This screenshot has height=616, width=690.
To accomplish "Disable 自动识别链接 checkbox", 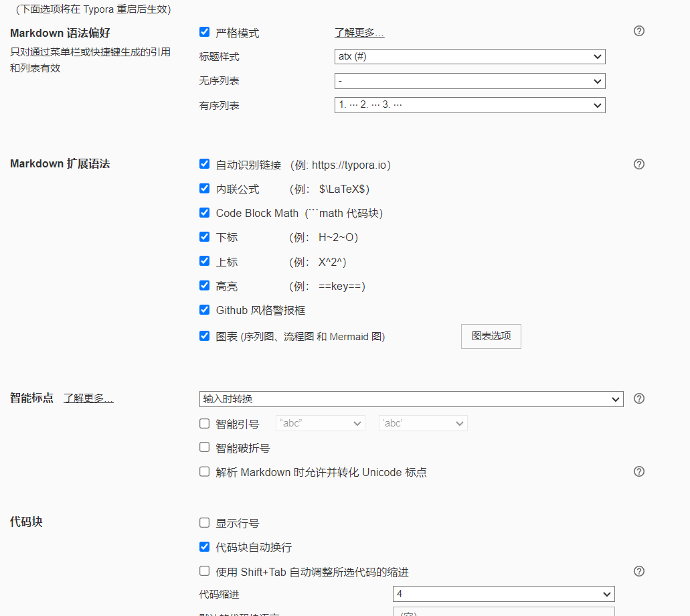I will coord(204,164).
